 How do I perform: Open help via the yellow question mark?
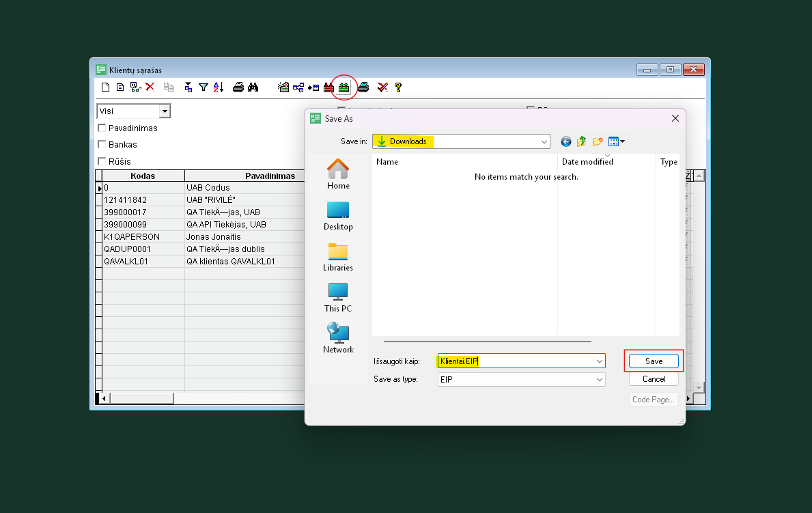pyautogui.click(x=398, y=87)
